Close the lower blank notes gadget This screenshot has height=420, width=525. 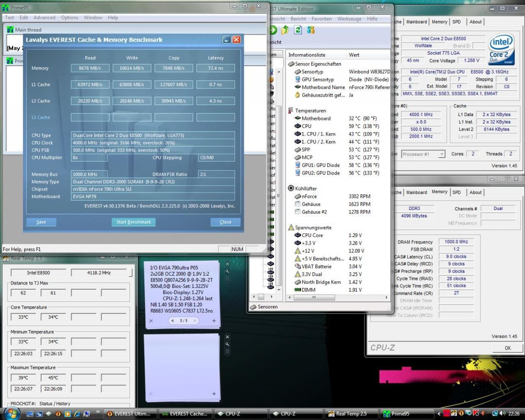(x=227, y=337)
